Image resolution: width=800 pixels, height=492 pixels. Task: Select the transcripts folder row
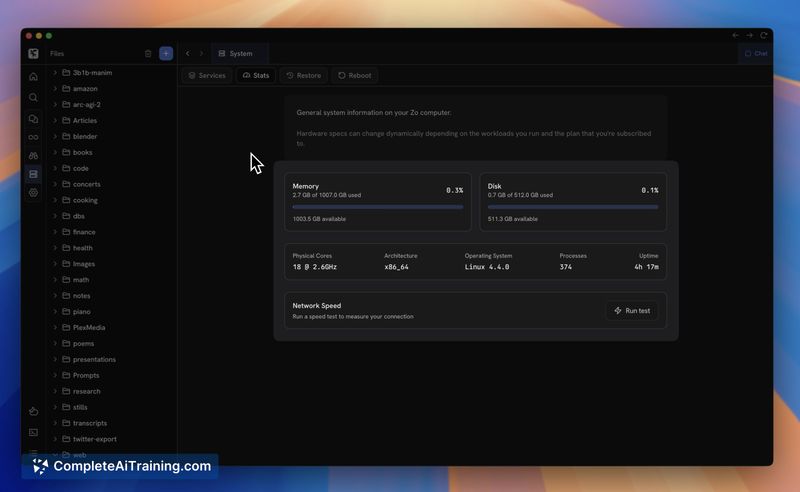(x=113, y=423)
